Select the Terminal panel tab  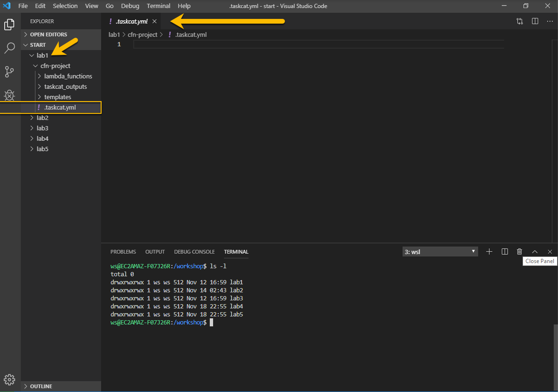pos(236,252)
